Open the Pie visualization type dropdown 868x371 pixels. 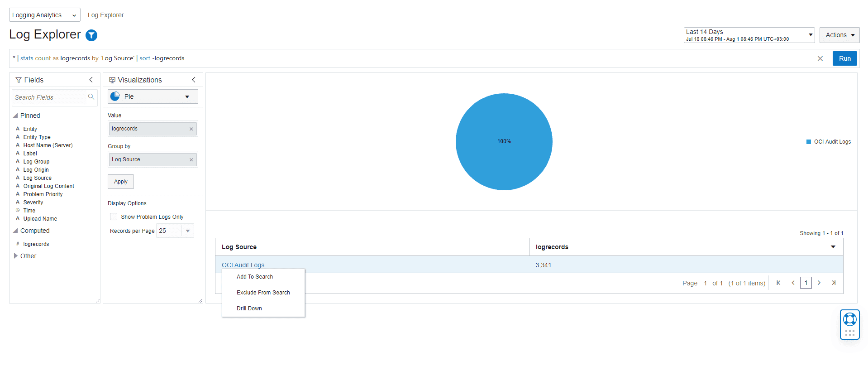click(187, 97)
